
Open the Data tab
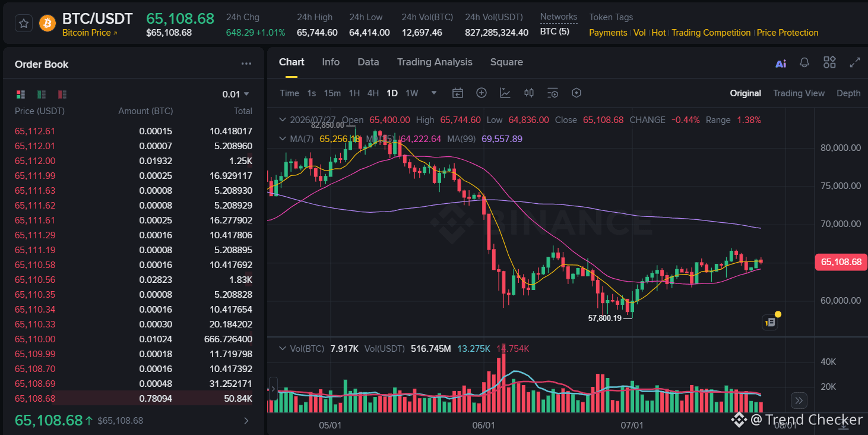tap(368, 62)
